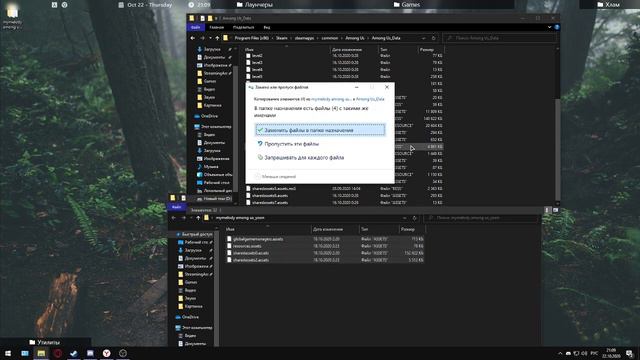Expand address history dropdown in Among Us_Data window

[x=423, y=38]
